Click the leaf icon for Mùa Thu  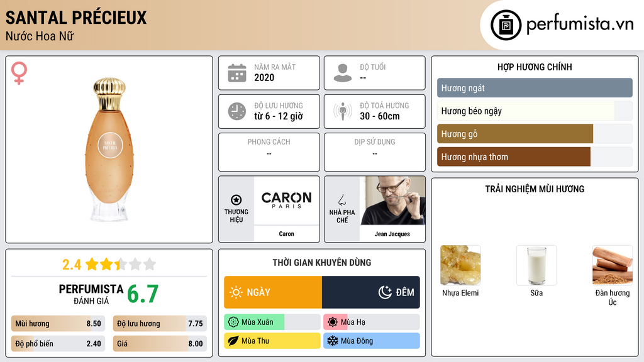(233, 341)
